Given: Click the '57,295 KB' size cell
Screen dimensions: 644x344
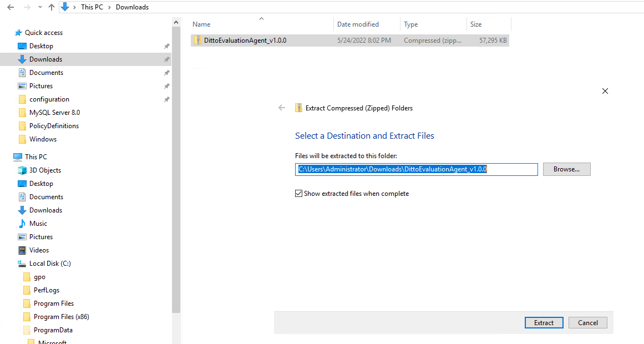Looking at the screenshot, I should point(493,41).
